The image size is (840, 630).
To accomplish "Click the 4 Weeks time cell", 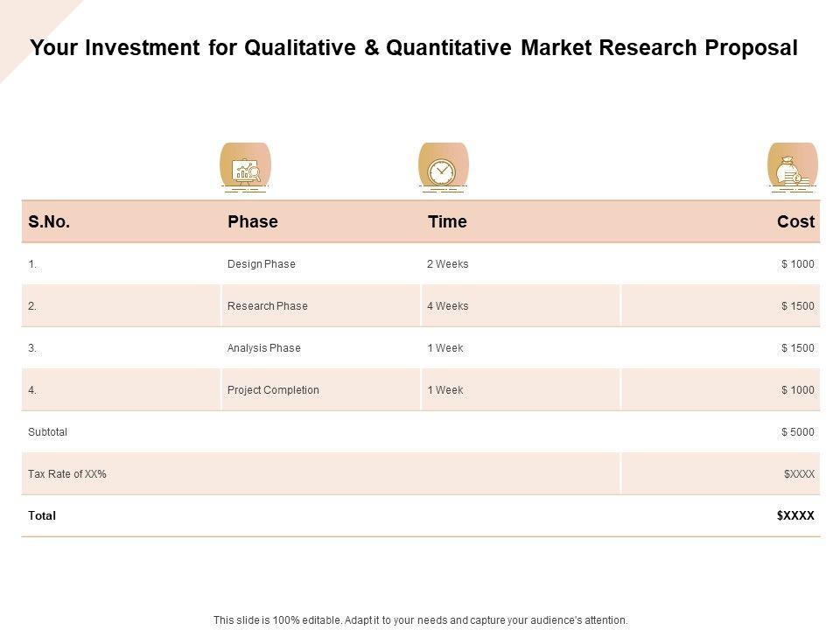I will [448, 306].
